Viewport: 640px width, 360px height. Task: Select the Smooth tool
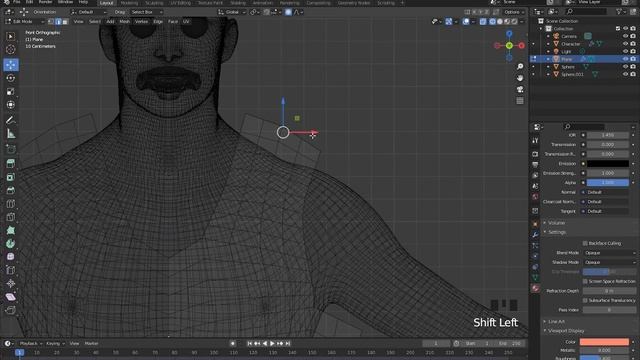click(11, 257)
